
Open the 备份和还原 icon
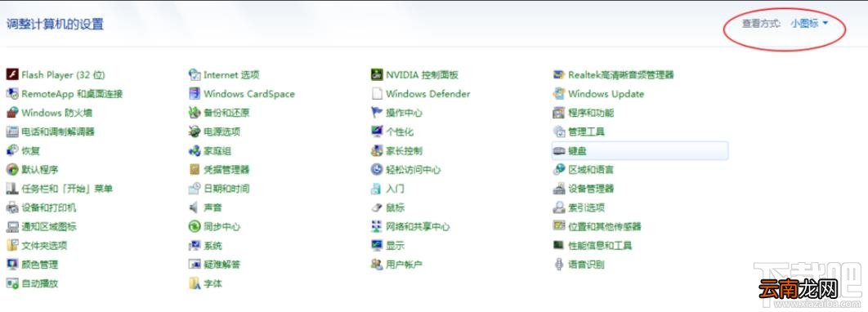point(195,112)
